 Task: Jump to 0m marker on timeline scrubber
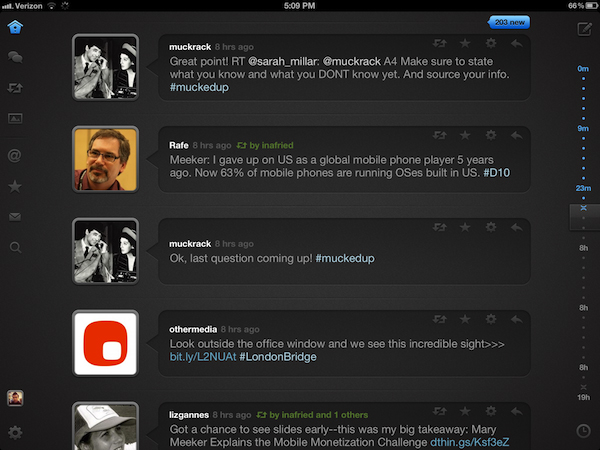click(x=583, y=68)
